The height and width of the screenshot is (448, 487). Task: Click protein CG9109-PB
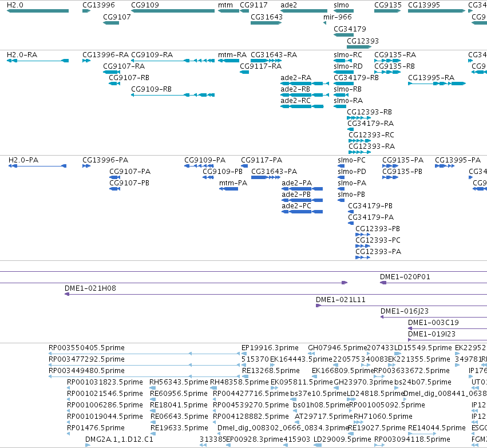pos(208,177)
